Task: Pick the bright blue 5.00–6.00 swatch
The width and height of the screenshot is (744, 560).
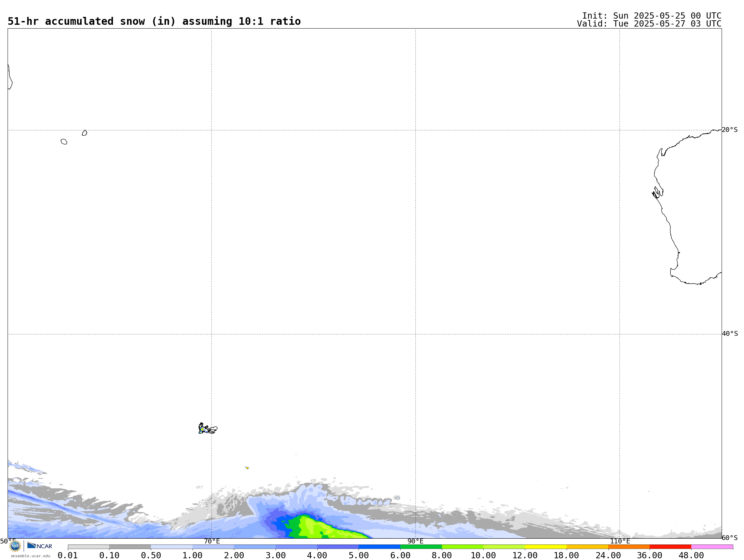Action: click(x=379, y=547)
